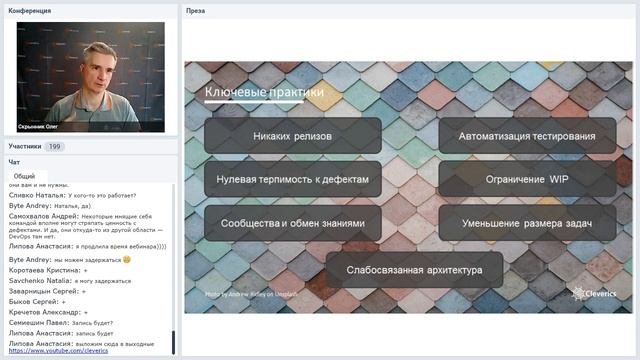Screen dimensions: 640x360
Task: Click Быков Сергей's chat message
Action: (x=37, y=302)
